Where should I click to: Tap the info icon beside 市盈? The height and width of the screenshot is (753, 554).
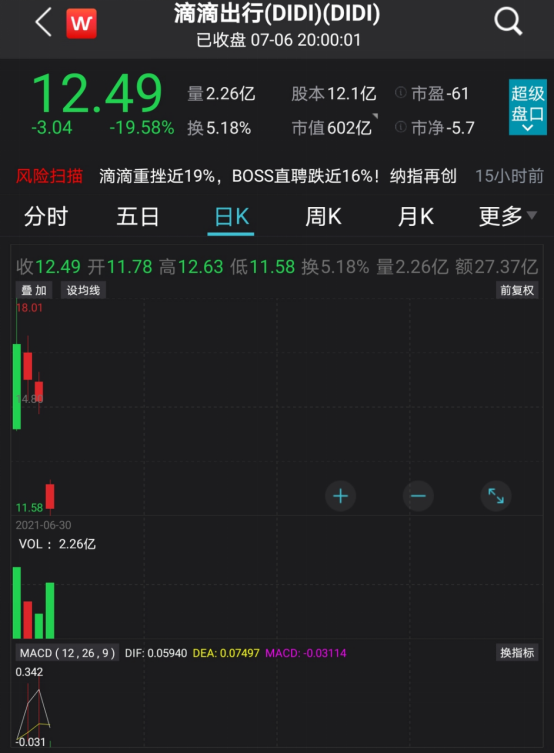click(x=400, y=92)
